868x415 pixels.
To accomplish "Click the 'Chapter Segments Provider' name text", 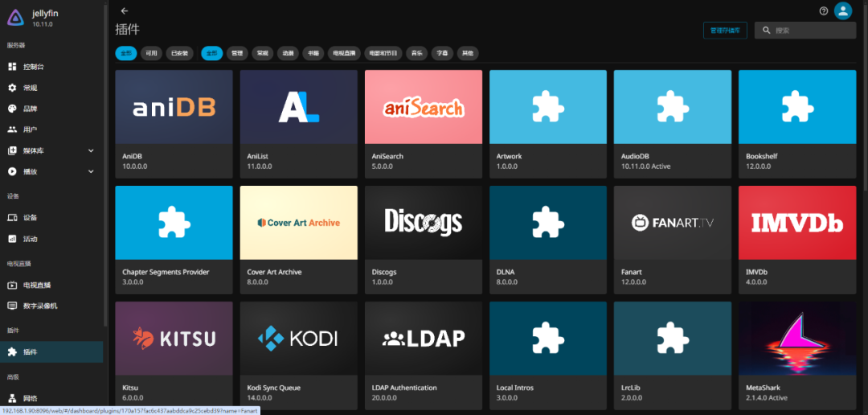I will 166,272.
